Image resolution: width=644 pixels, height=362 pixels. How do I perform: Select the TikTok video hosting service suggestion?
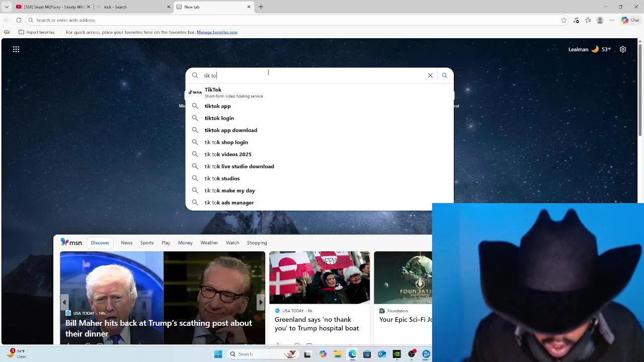pos(319,93)
